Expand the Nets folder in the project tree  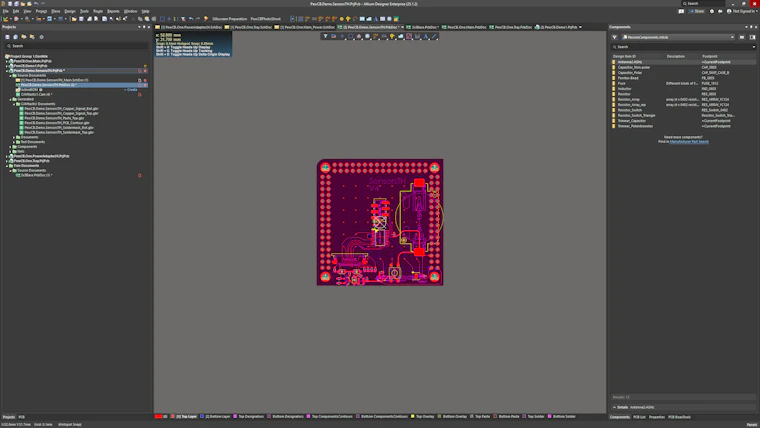pyautogui.click(x=10, y=152)
